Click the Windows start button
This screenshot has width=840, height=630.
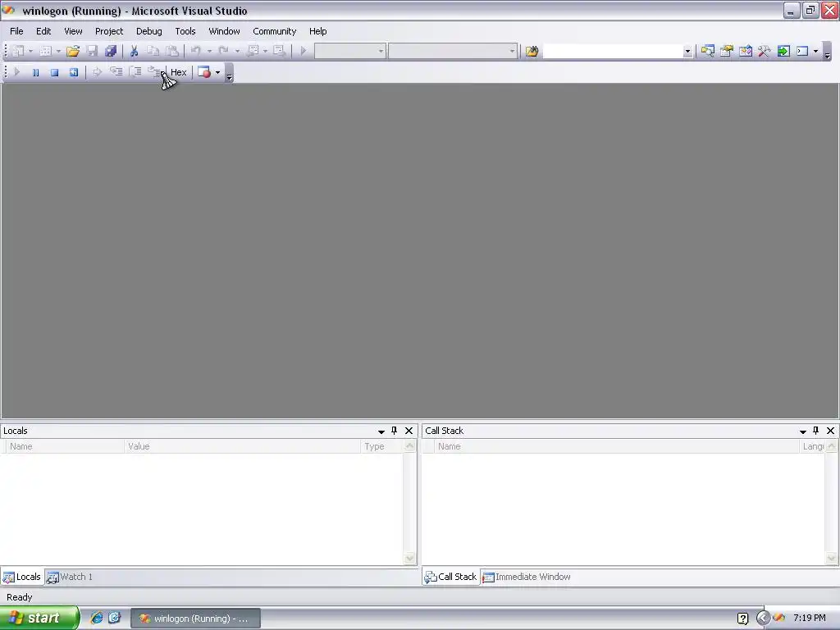(39, 618)
